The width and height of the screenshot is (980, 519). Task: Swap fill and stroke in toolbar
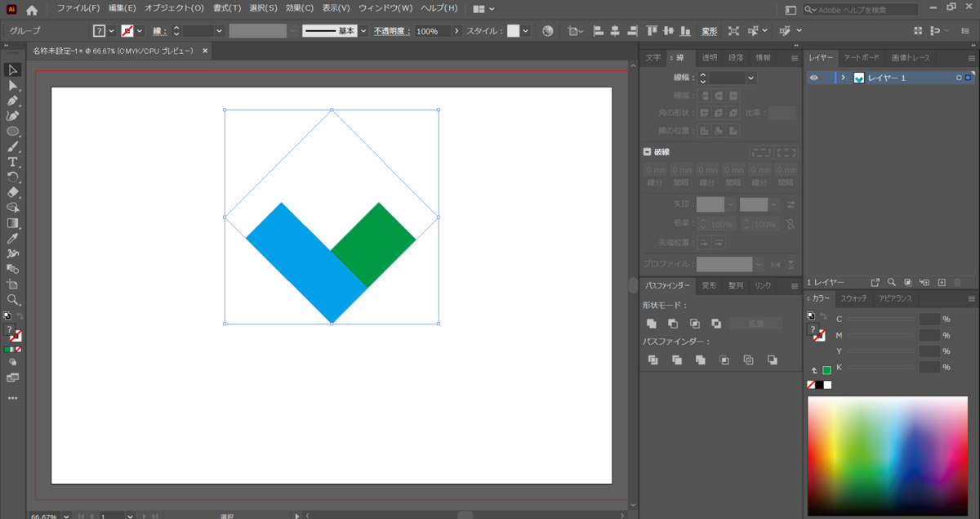click(x=20, y=315)
